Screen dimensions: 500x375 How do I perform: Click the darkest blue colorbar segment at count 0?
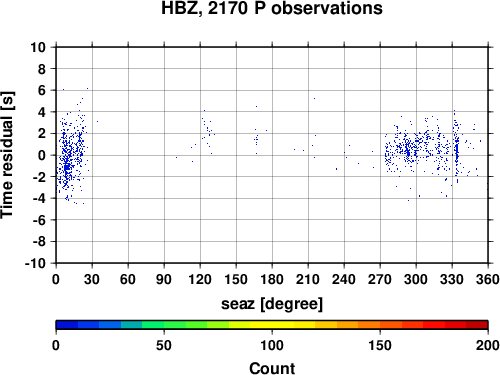click(x=67, y=325)
